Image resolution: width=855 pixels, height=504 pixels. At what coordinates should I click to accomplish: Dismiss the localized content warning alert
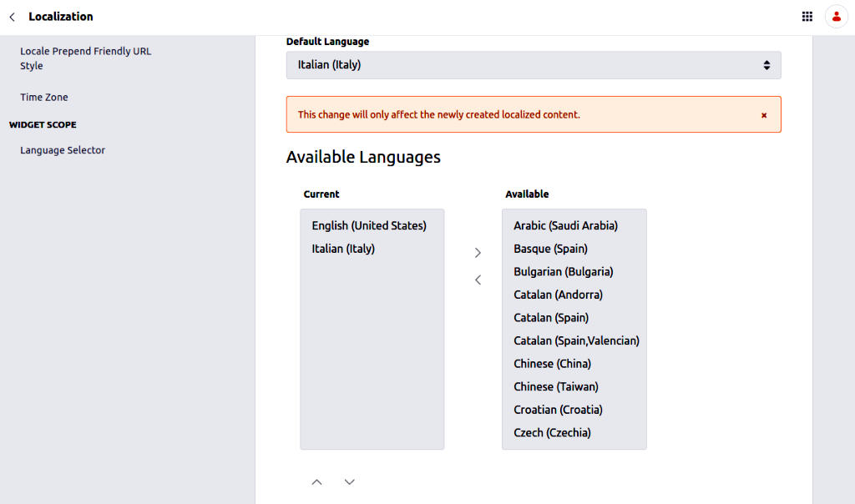[764, 115]
